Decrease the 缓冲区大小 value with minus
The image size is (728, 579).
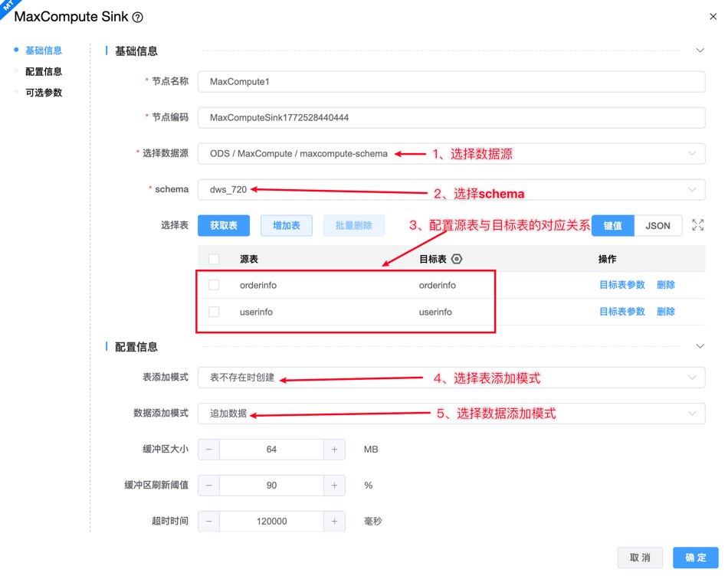coord(209,450)
